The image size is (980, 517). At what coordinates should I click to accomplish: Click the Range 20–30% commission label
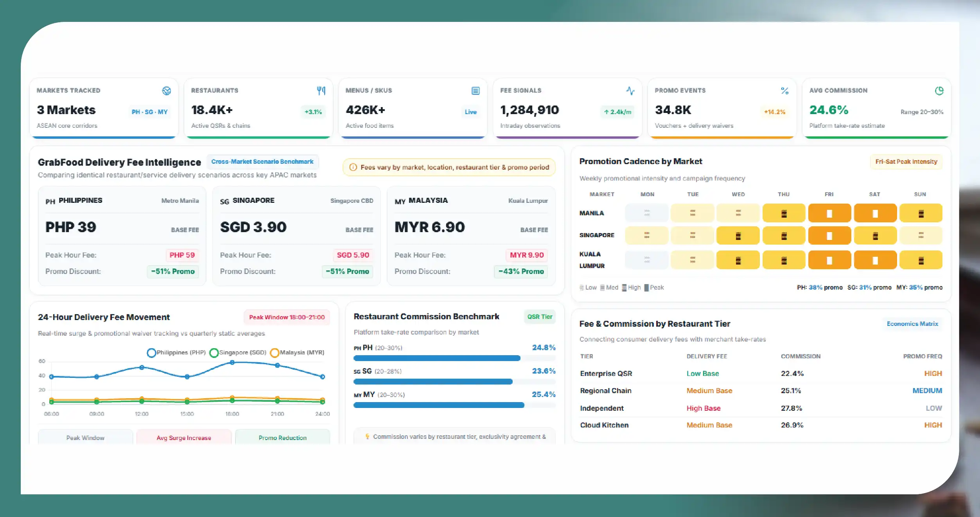922,112
